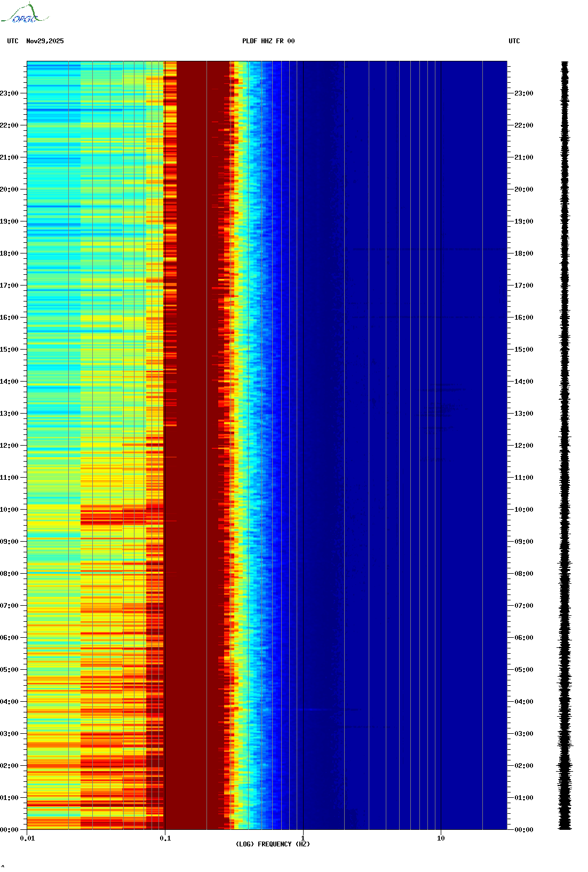The height and width of the screenshot is (872, 588).
Task: Pick the 06:00 label on right axis
Action: [x=523, y=638]
